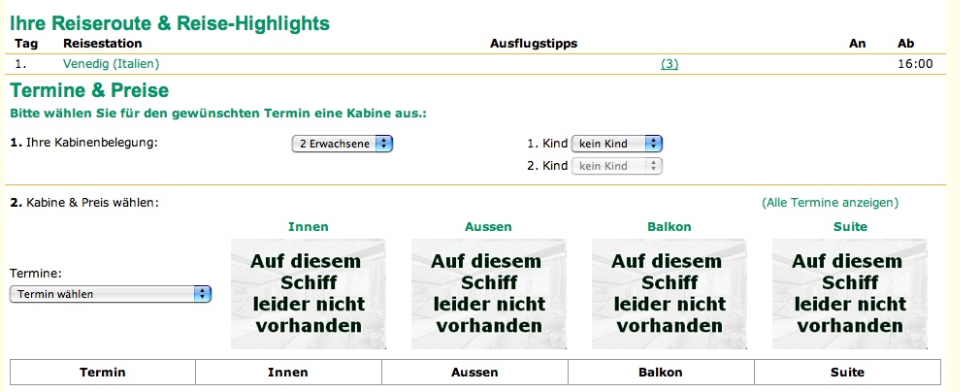Click the Suite table column header

pyautogui.click(x=847, y=373)
